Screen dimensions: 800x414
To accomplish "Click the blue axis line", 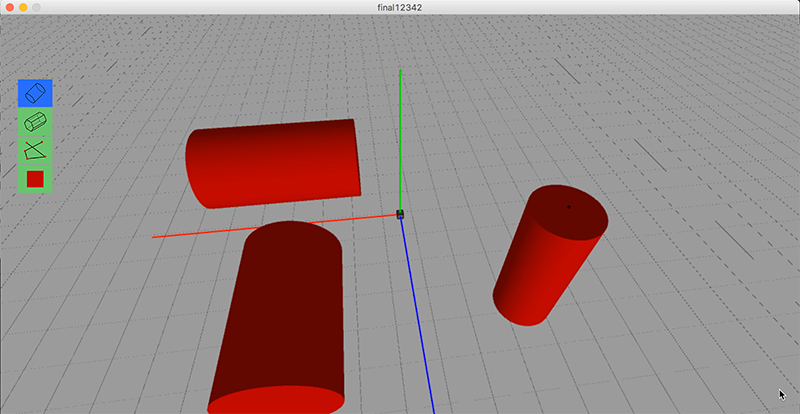I will pyautogui.click(x=418, y=316).
